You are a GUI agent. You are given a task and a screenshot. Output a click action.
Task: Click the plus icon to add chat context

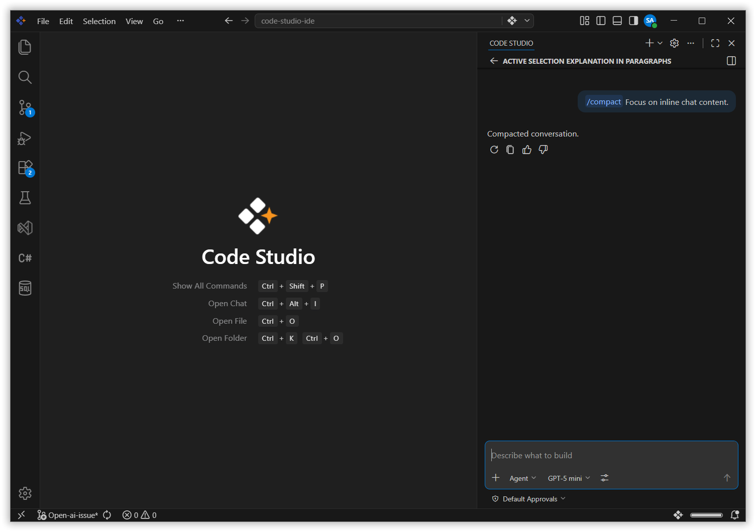pos(496,478)
